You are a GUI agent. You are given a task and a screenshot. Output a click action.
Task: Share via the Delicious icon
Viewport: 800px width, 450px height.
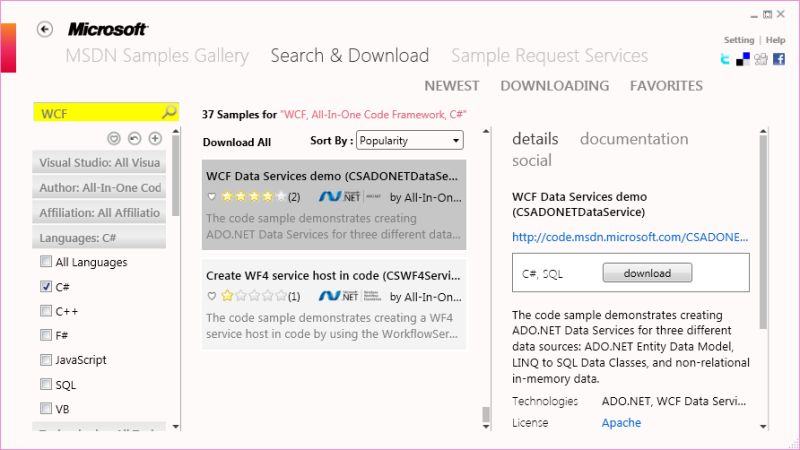point(743,59)
